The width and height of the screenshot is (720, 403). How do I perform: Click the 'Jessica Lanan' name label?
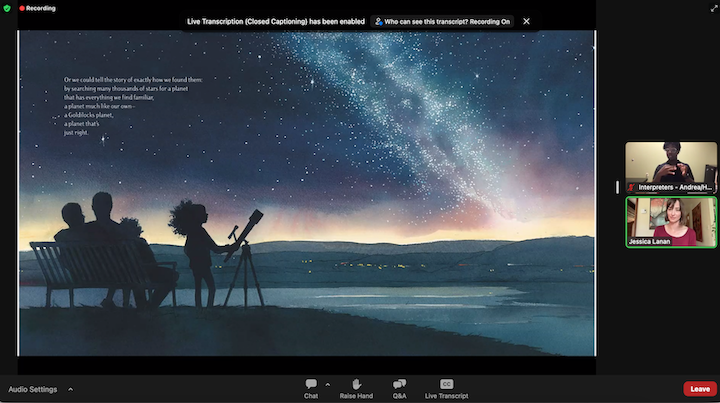coord(649,241)
